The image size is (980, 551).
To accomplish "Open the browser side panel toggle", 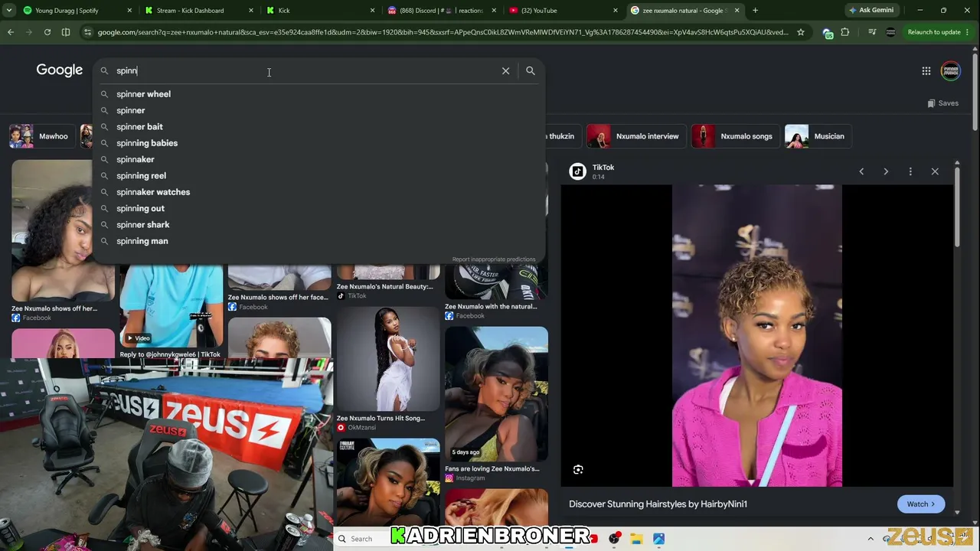I will click(x=66, y=32).
